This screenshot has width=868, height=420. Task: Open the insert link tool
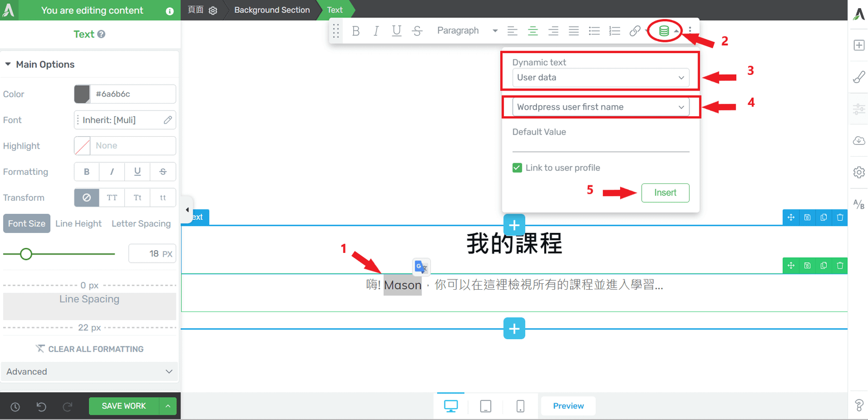(x=635, y=31)
